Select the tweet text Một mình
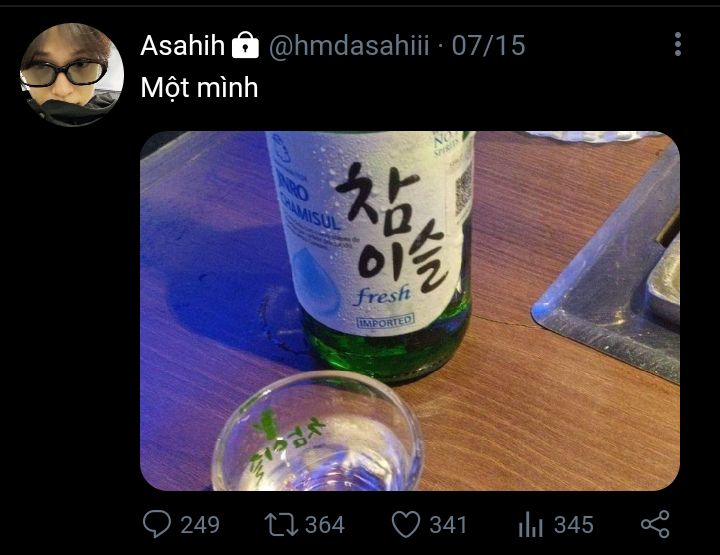Viewport: 720px width, 555px height. pyautogui.click(x=199, y=87)
